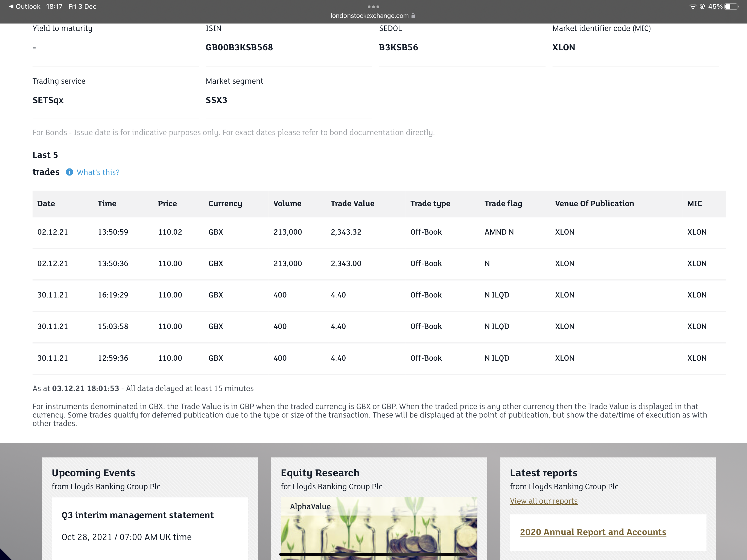Select the Trade type column header
The width and height of the screenshot is (747, 560).
430,204
